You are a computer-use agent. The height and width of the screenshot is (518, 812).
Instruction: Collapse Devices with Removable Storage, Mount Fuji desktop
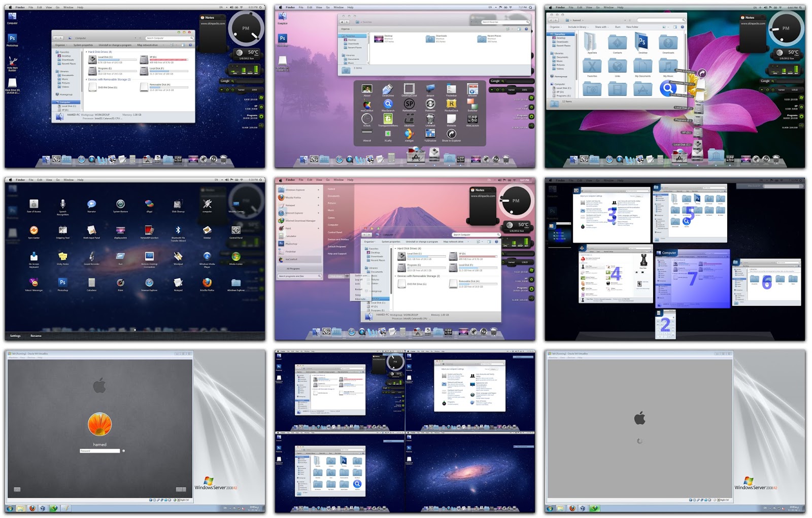395,276
